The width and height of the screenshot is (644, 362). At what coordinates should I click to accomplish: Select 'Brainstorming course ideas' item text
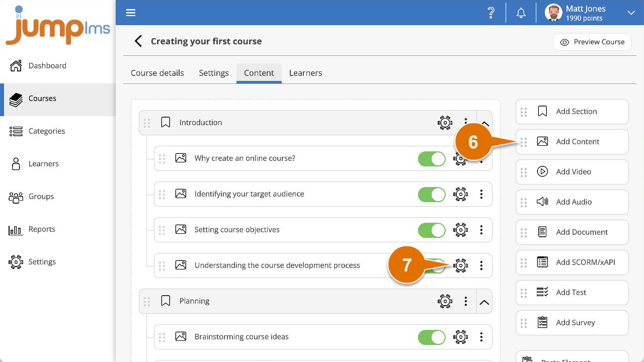[242, 337]
